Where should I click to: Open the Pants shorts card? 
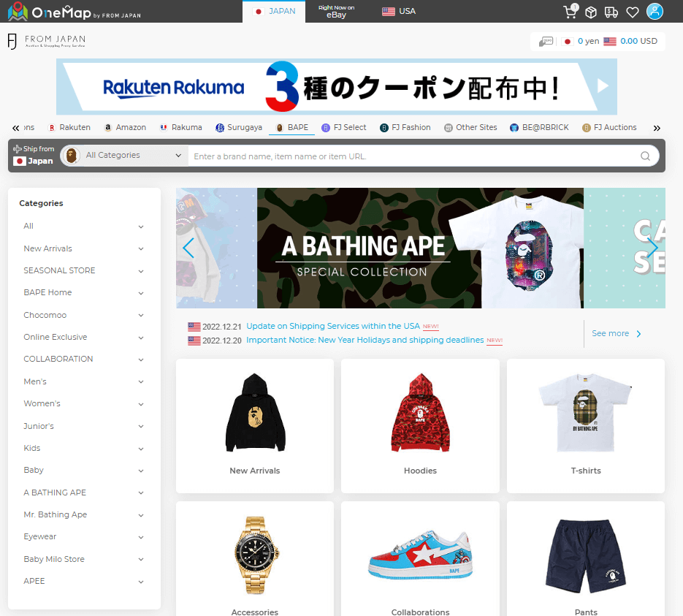(x=586, y=559)
